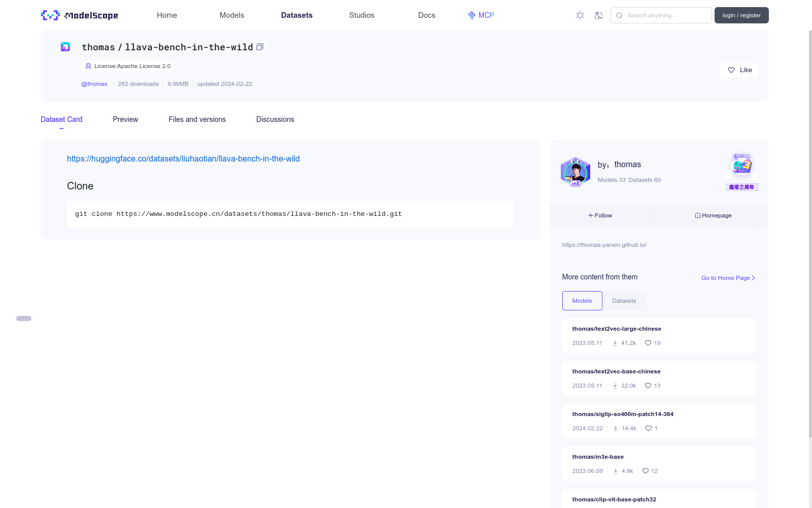Select the Datasets toggle under More content
The image size is (812, 508).
(624, 301)
